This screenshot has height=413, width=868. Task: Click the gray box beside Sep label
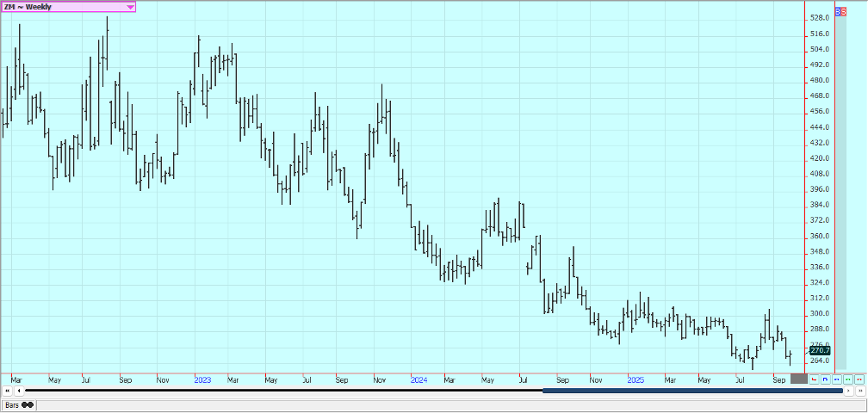click(x=798, y=379)
